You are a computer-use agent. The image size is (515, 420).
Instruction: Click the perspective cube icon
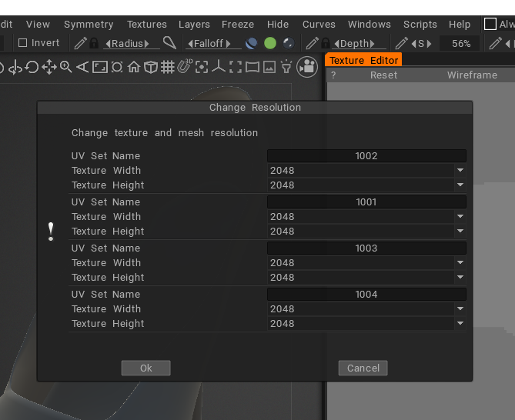coord(151,68)
